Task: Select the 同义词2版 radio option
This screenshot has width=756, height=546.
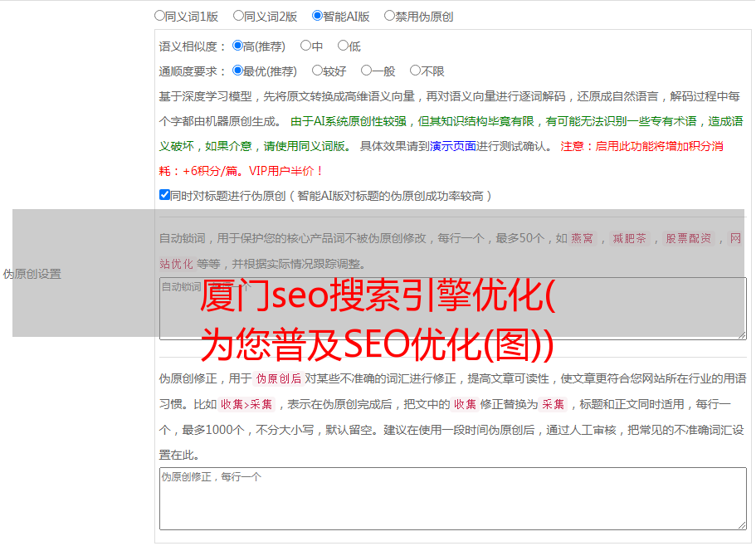Action: point(238,16)
